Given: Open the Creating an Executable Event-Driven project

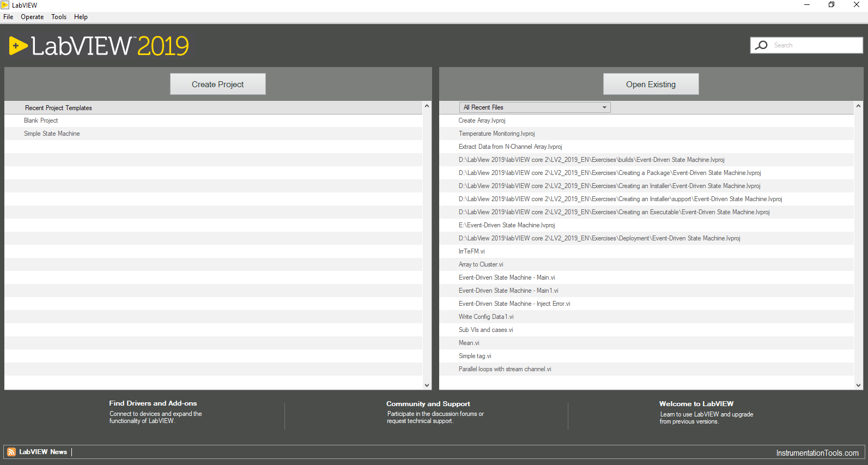Looking at the screenshot, I should pos(614,212).
